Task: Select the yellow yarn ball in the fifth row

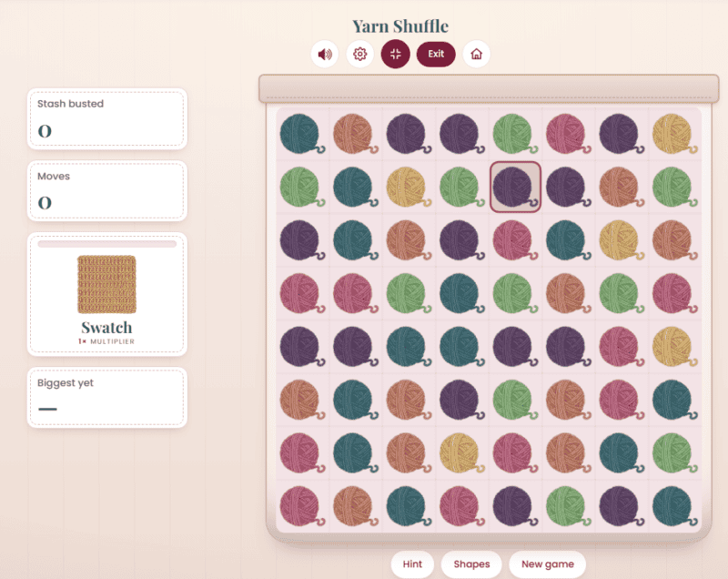Action: (674, 347)
